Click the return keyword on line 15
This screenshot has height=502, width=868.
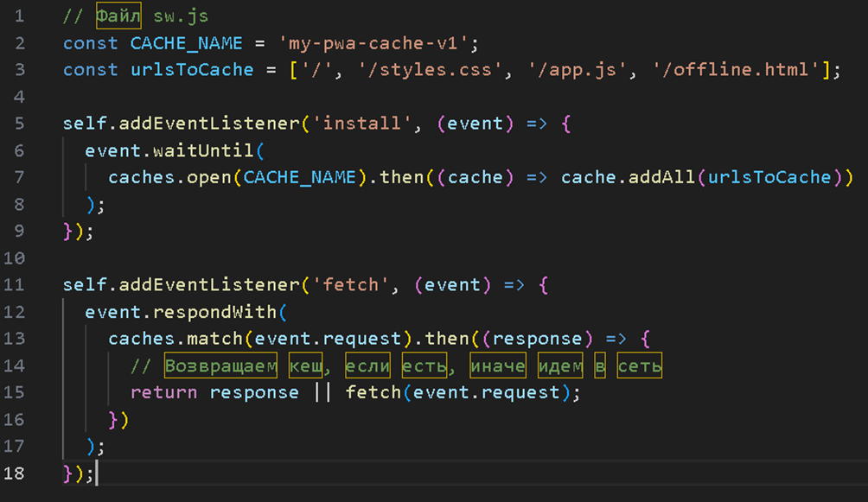pyautogui.click(x=164, y=392)
